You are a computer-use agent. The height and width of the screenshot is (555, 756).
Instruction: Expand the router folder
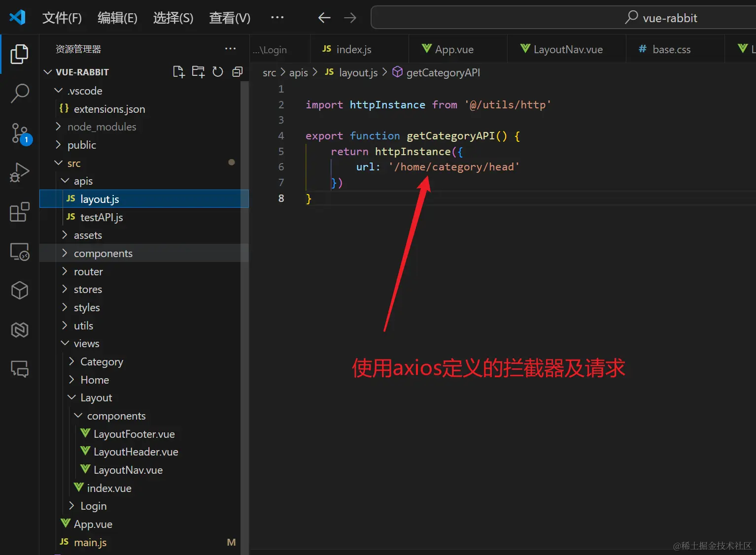tap(65, 271)
